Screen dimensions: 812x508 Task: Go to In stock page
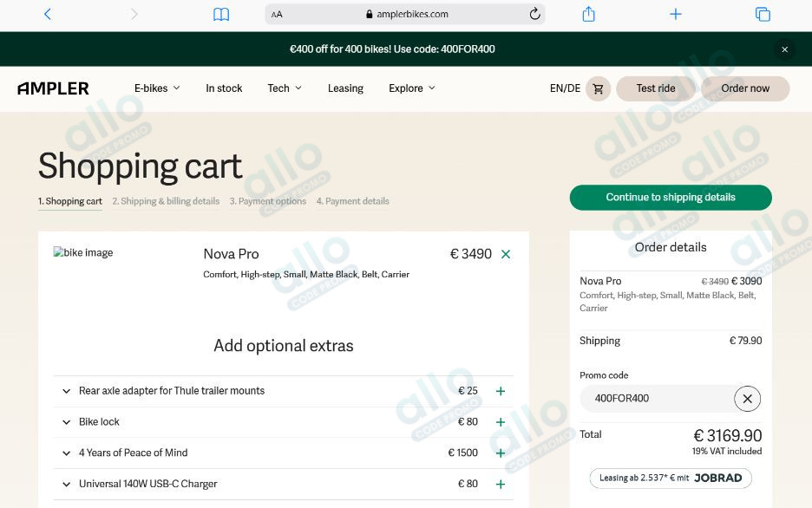pos(224,88)
